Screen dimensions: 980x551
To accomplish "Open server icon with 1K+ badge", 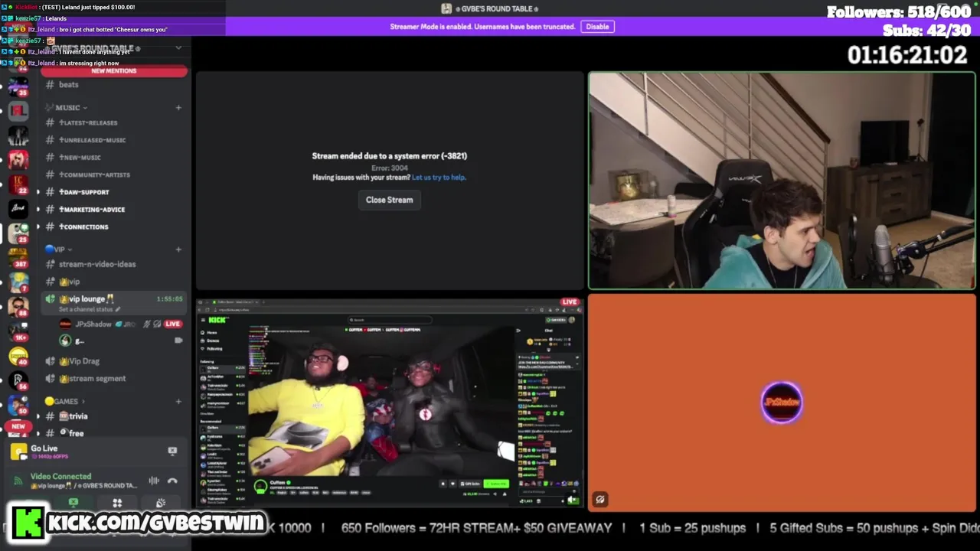I will pyautogui.click(x=18, y=331).
